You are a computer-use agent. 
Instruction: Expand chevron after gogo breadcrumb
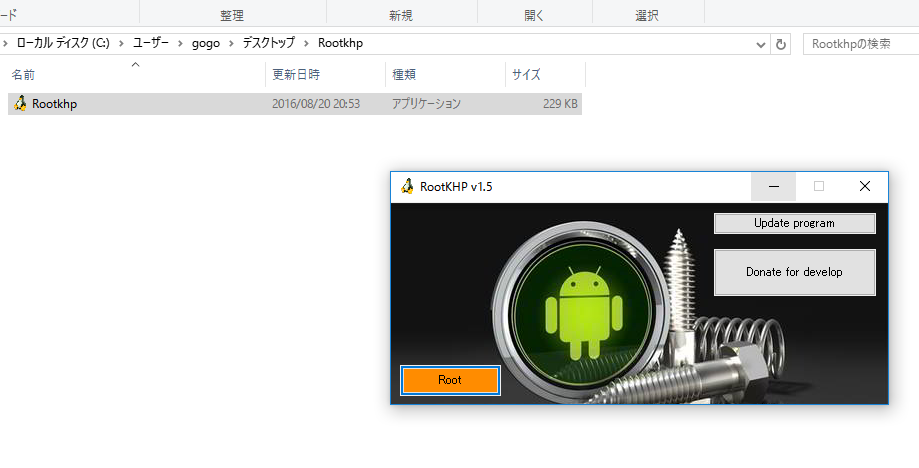[x=232, y=44]
